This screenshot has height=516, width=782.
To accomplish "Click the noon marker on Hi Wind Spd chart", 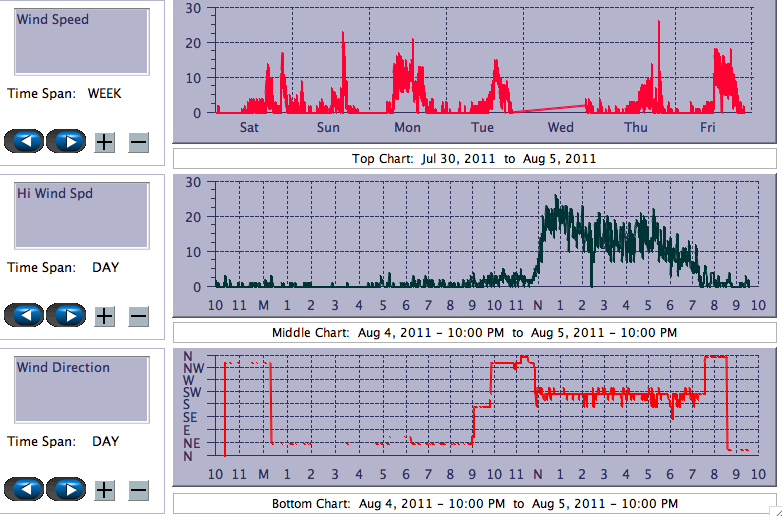I will coord(539,305).
